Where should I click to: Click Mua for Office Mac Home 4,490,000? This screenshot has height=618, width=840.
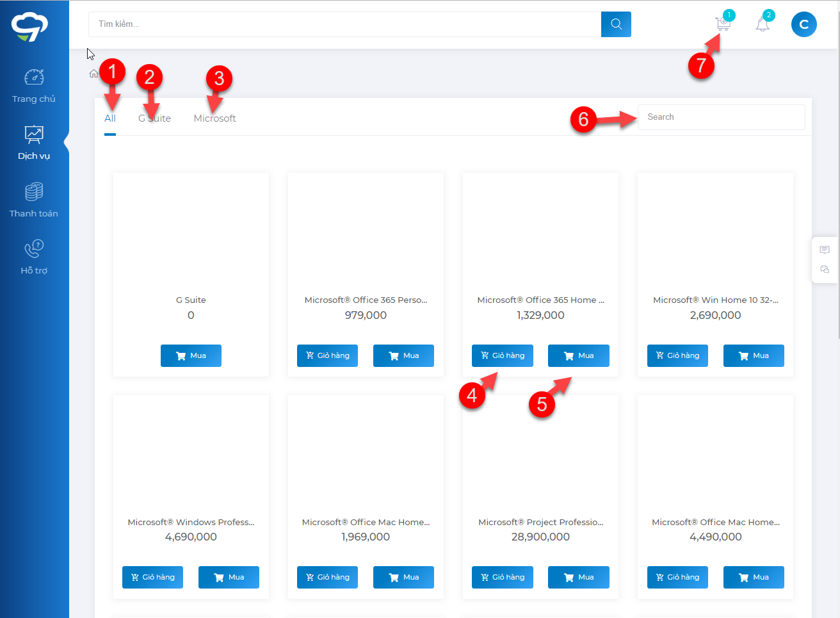click(754, 577)
